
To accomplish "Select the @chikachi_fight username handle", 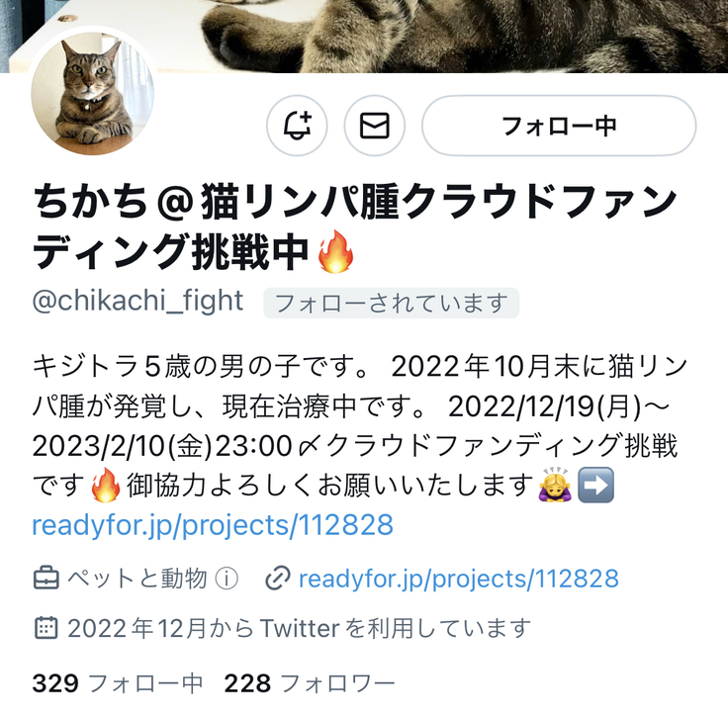I will click(137, 301).
